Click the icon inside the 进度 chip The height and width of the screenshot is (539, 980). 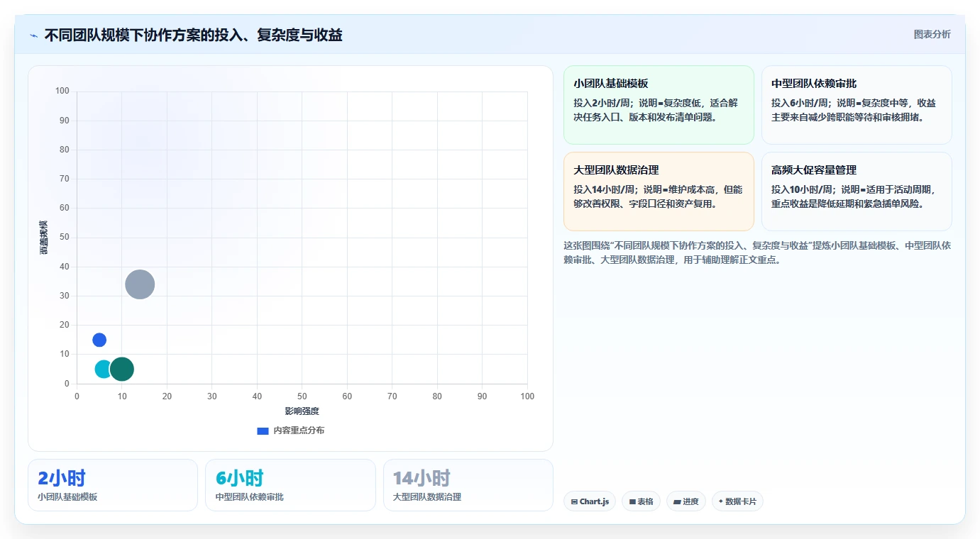(x=677, y=501)
